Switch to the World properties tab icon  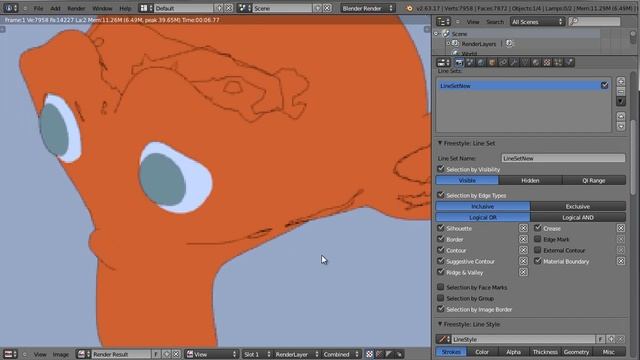(x=481, y=62)
